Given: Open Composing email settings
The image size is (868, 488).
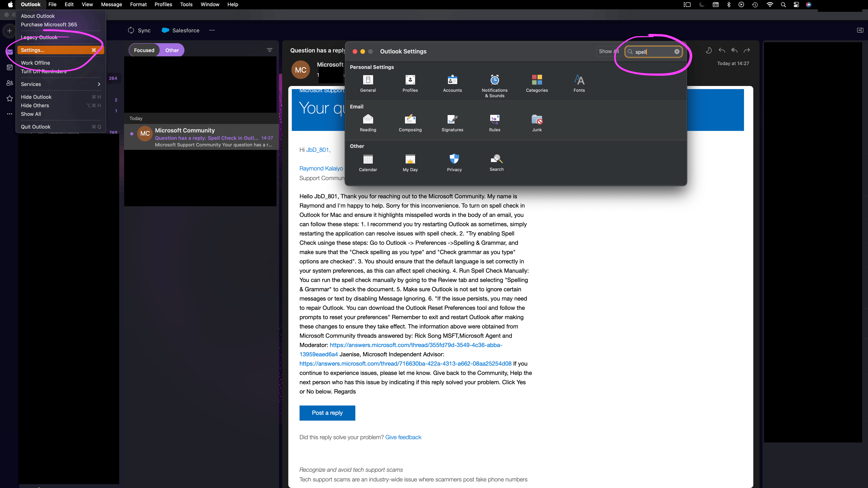Looking at the screenshot, I should click(x=410, y=123).
